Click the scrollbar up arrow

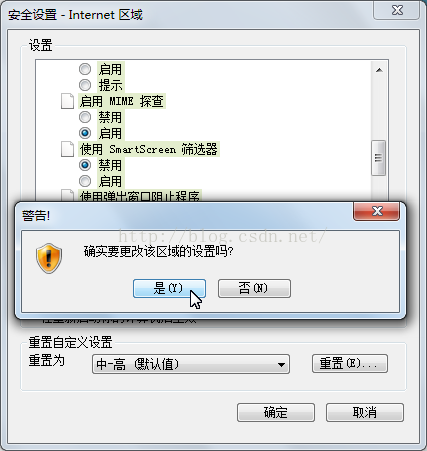click(379, 70)
